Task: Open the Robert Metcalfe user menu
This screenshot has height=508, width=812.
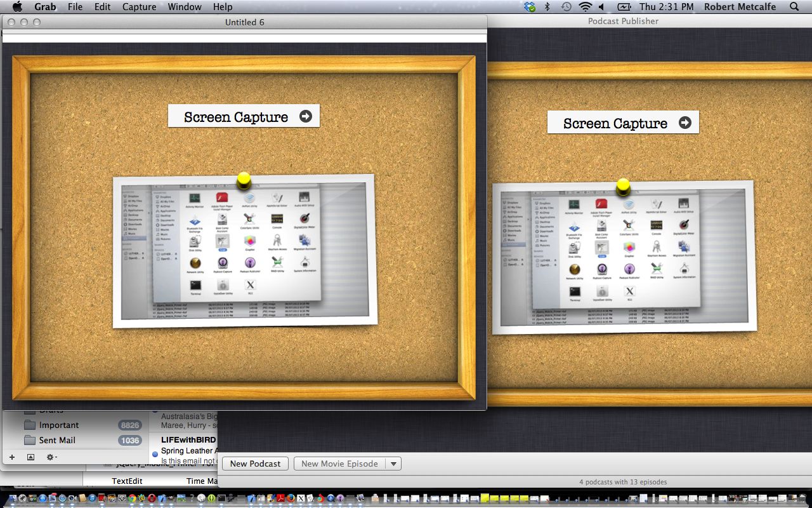Action: 739,7
